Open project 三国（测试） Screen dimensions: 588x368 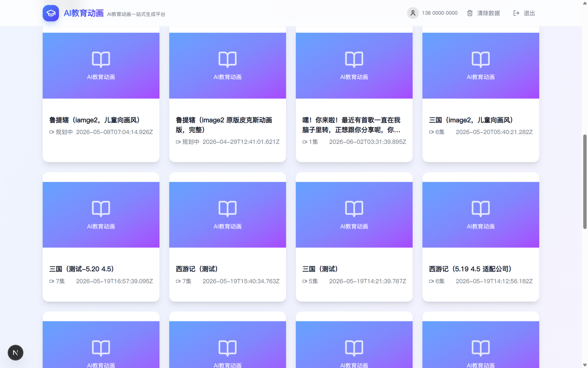click(x=354, y=237)
